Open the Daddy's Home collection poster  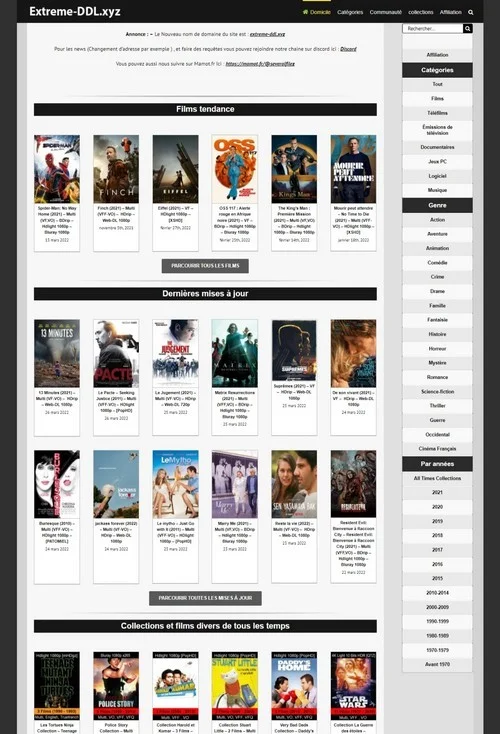click(x=294, y=686)
